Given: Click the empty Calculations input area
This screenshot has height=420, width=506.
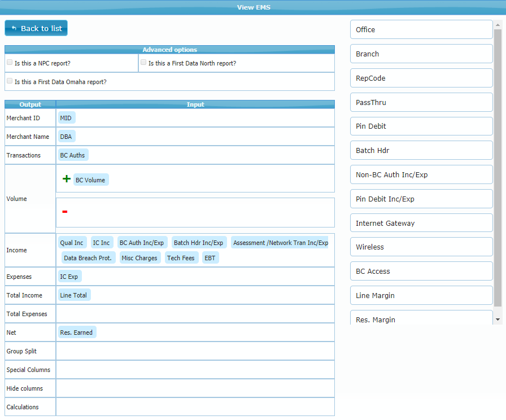Looking at the screenshot, I should 195,407.
